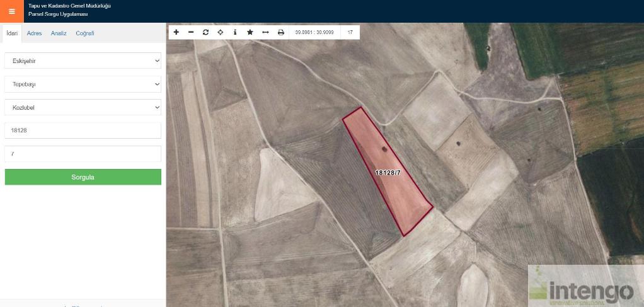Activate the locate crosshair tool
The height and width of the screenshot is (307, 644).
click(221, 32)
